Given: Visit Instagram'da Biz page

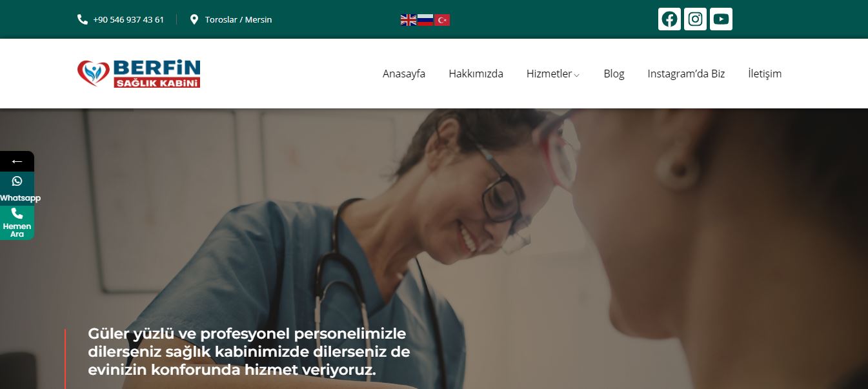Looking at the screenshot, I should (x=686, y=74).
